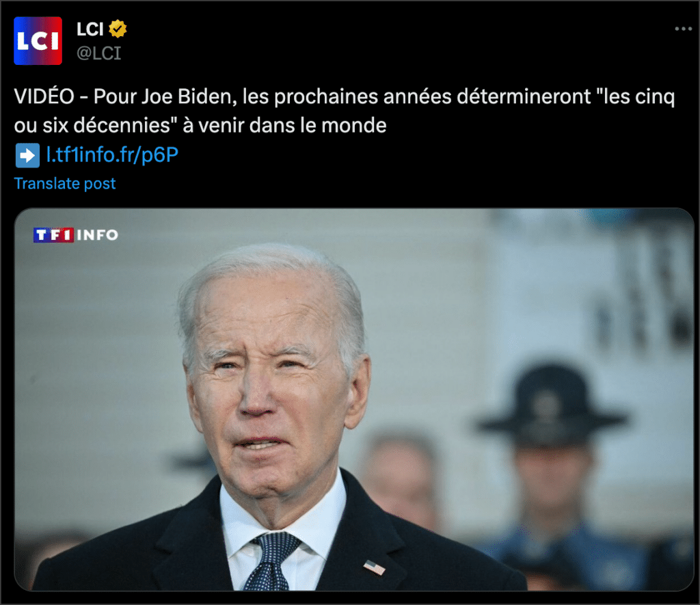Click the blue right-arrow emoji before the link

pyautogui.click(x=27, y=155)
